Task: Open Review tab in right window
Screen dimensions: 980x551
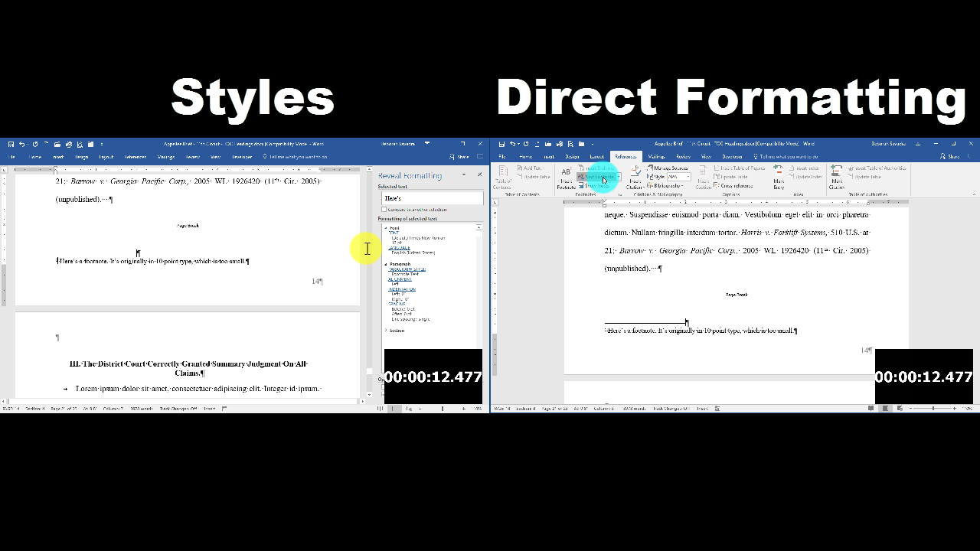Action: click(x=683, y=156)
